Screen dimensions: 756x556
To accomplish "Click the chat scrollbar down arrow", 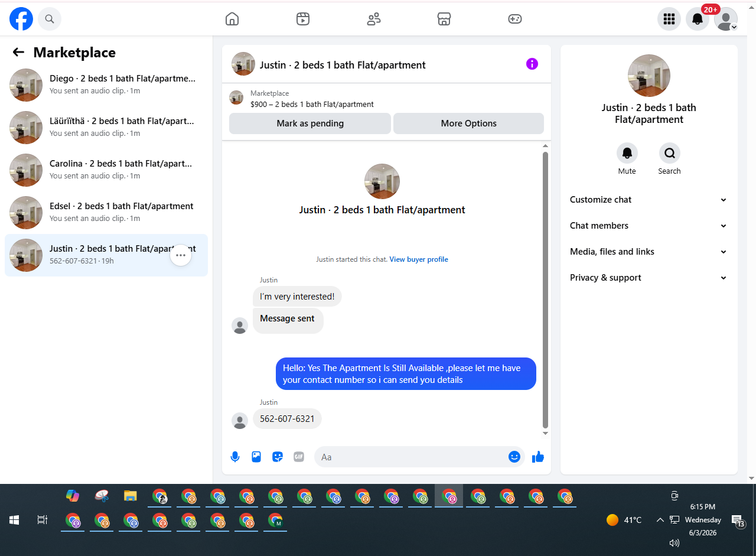I will pos(546,434).
